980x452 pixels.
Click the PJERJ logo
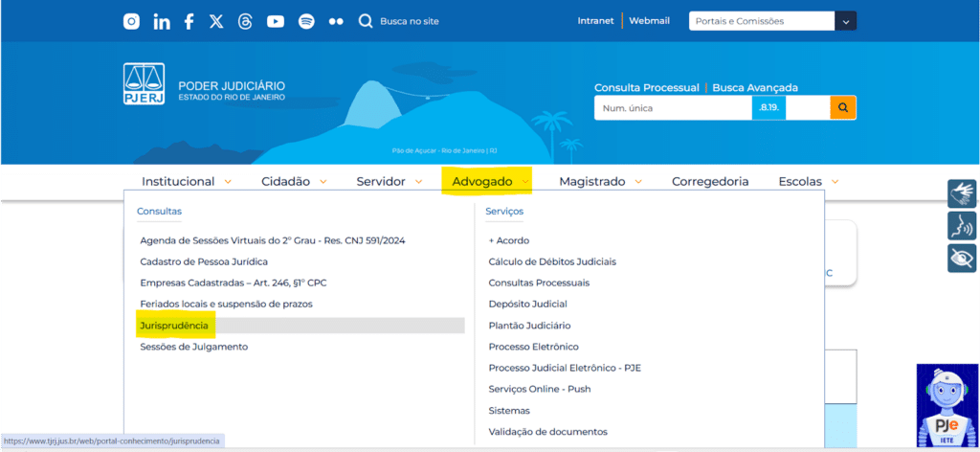[144, 84]
